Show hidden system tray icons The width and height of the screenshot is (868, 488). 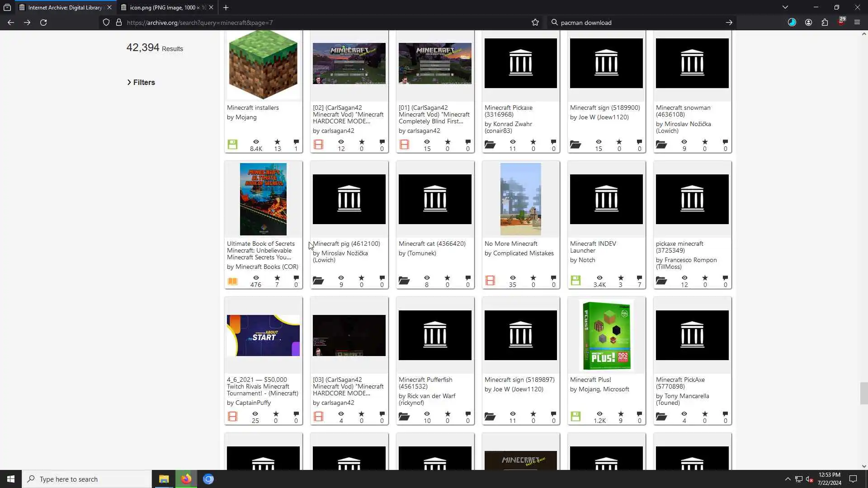point(788,479)
